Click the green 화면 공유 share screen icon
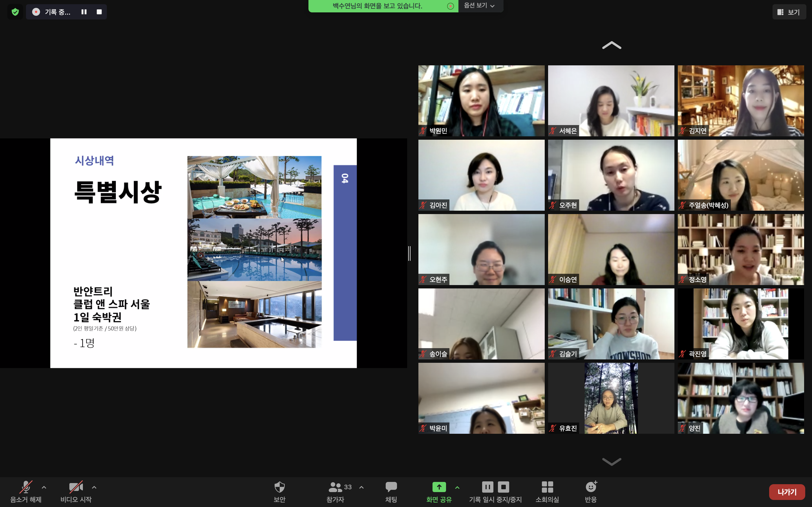 (x=439, y=487)
